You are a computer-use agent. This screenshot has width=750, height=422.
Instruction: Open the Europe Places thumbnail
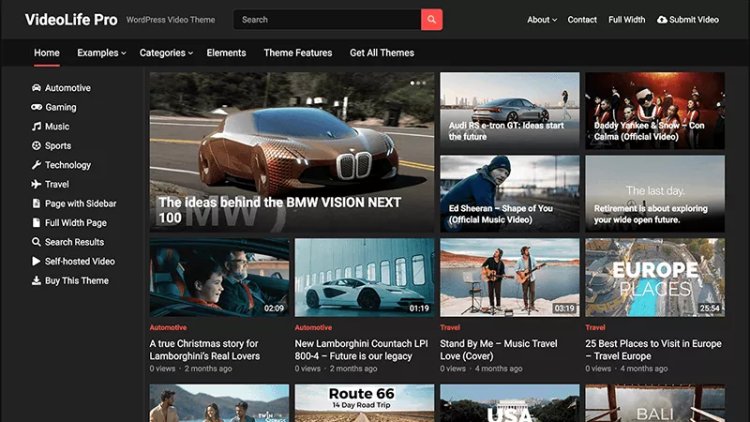coord(655,278)
